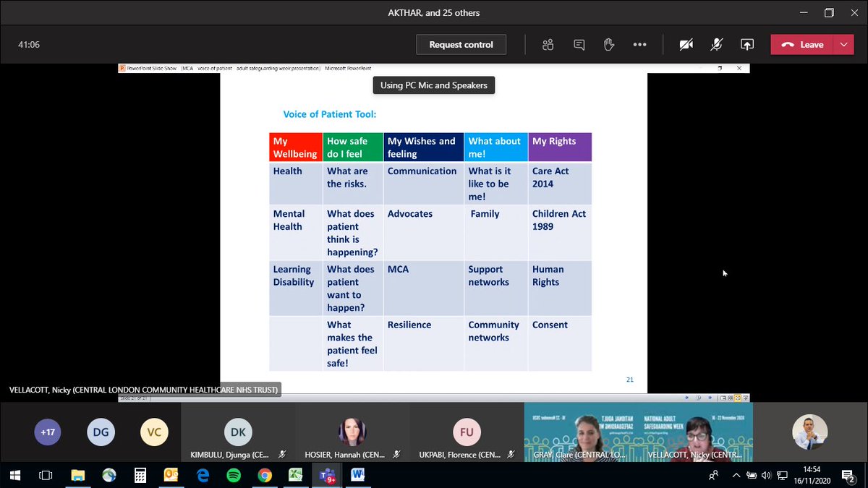Open the share content tray
The width and height of the screenshot is (868, 488).
click(x=746, y=45)
